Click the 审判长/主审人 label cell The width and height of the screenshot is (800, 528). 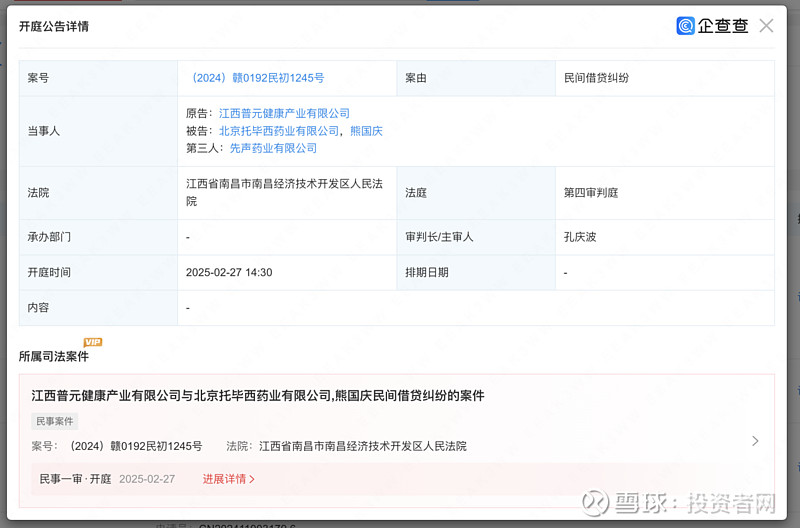click(x=476, y=237)
